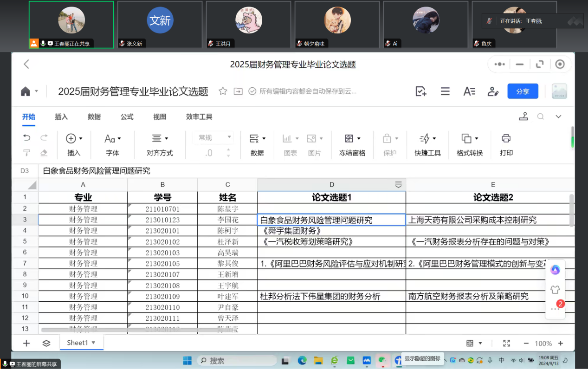This screenshot has height=370, width=588.
Task: Star the document as favorite
Action: tap(223, 91)
